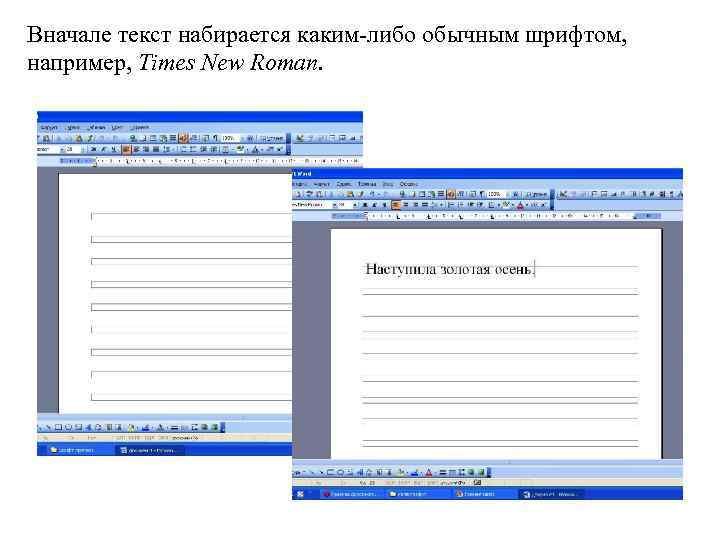Open font size box in back Word window

click(x=73, y=149)
